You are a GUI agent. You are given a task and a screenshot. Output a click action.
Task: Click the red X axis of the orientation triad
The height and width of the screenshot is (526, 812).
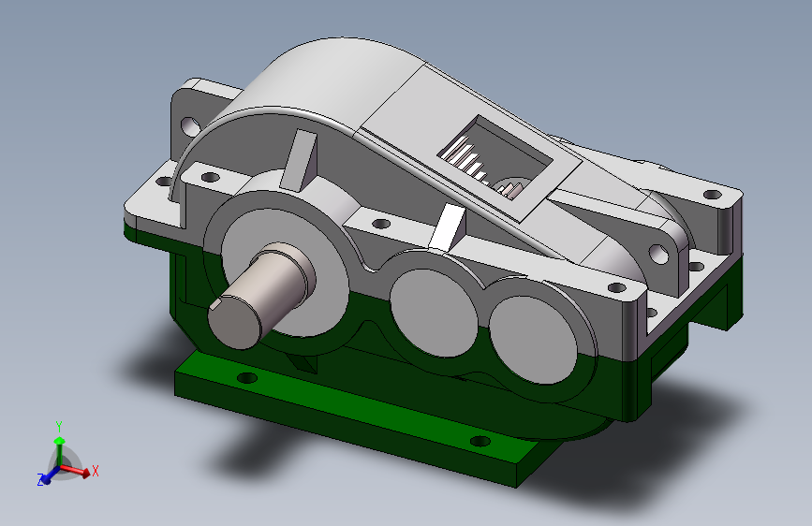pyautogui.click(x=76, y=471)
